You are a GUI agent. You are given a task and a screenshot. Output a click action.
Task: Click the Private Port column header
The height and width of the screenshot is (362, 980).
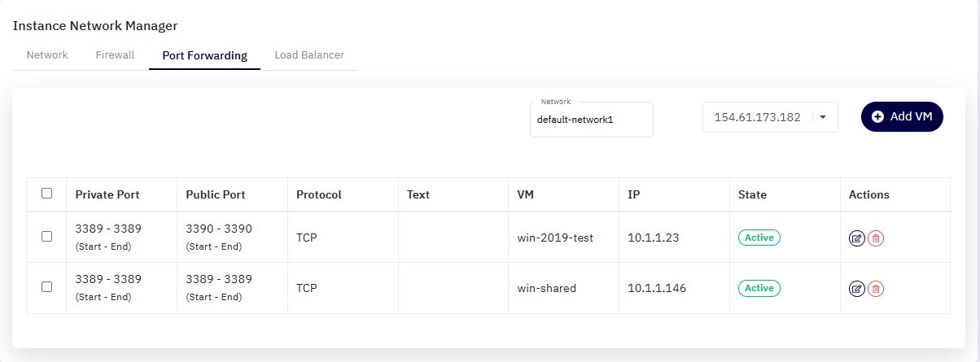point(107,194)
